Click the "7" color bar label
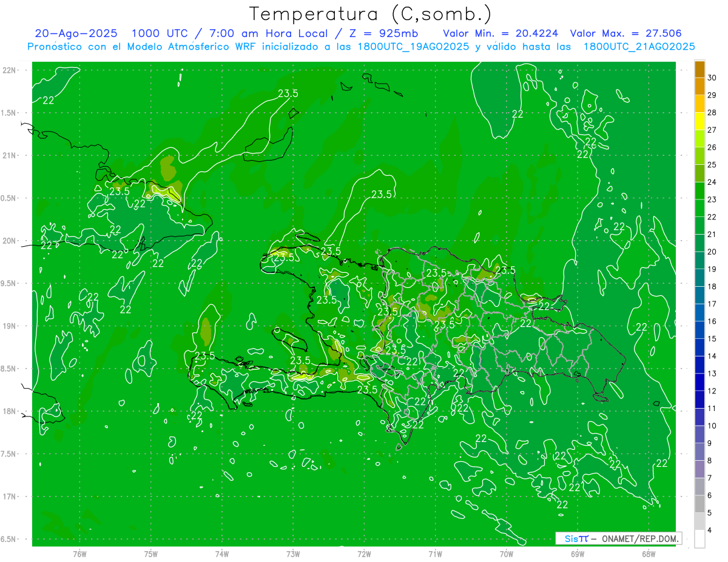Screen dimensions: 728x562 coord(710,478)
